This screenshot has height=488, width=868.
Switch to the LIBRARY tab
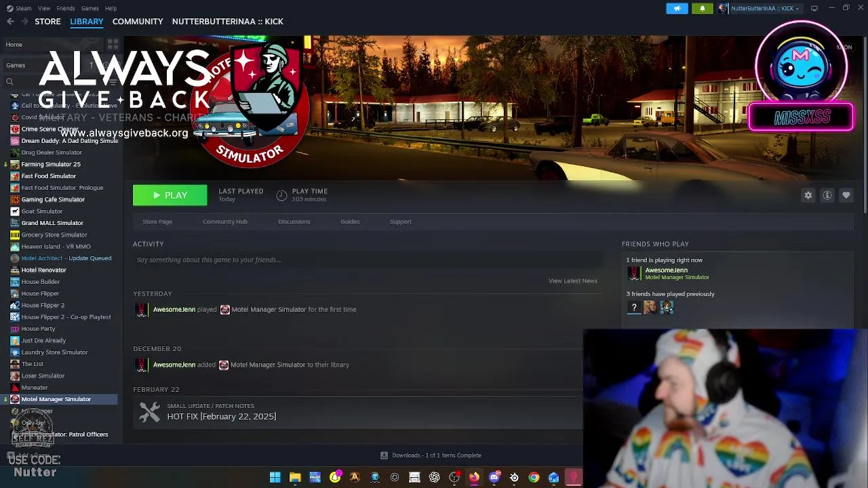[x=87, y=22]
